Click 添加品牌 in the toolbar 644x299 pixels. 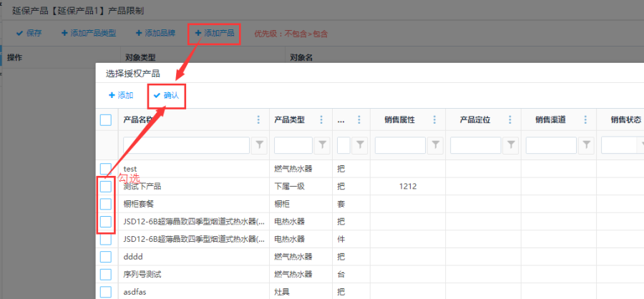[x=155, y=33]
